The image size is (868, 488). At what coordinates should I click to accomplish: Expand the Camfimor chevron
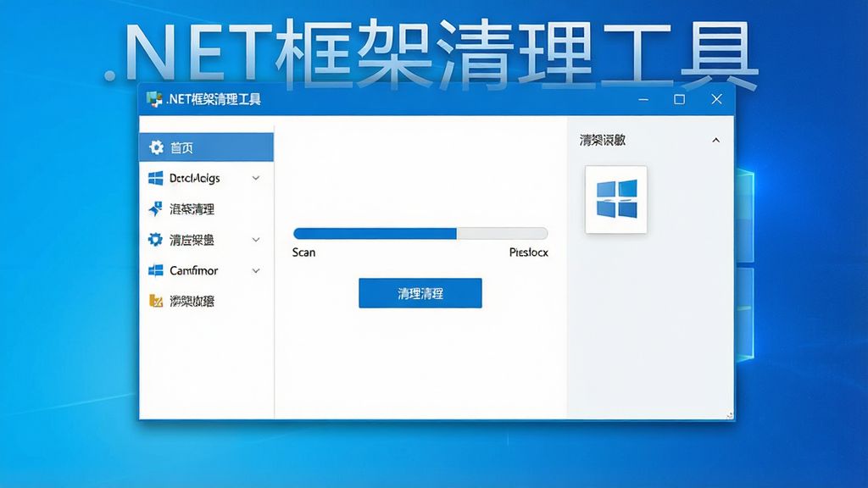[256, 271]
